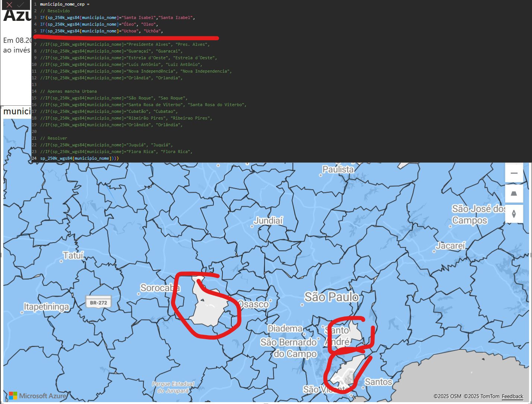Click the Jundiaí map label
This screenshot has height=404, width=532.
(268, 221)
